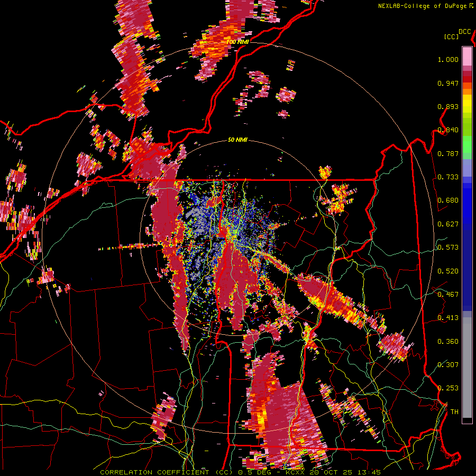Pick the 0.413 value on the color scale
This screenshot has width=476, height=476.
448,318
